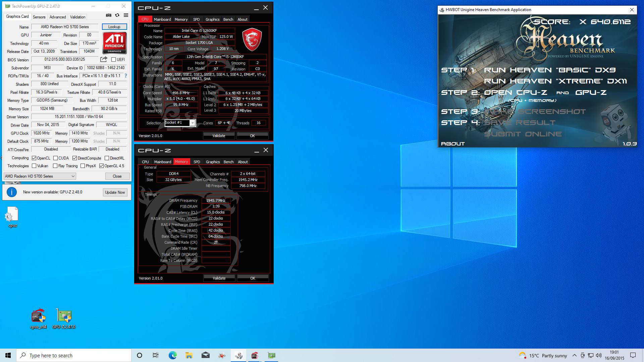Click the GPU-Z refresh icon
The image size is (644, 362).
coord(117,15)
